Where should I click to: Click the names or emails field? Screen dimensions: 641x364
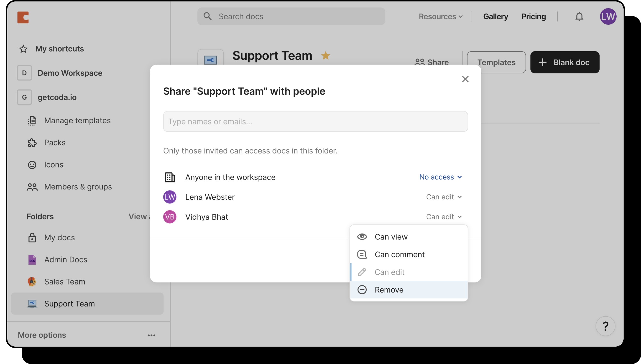(x=315, y=122)
